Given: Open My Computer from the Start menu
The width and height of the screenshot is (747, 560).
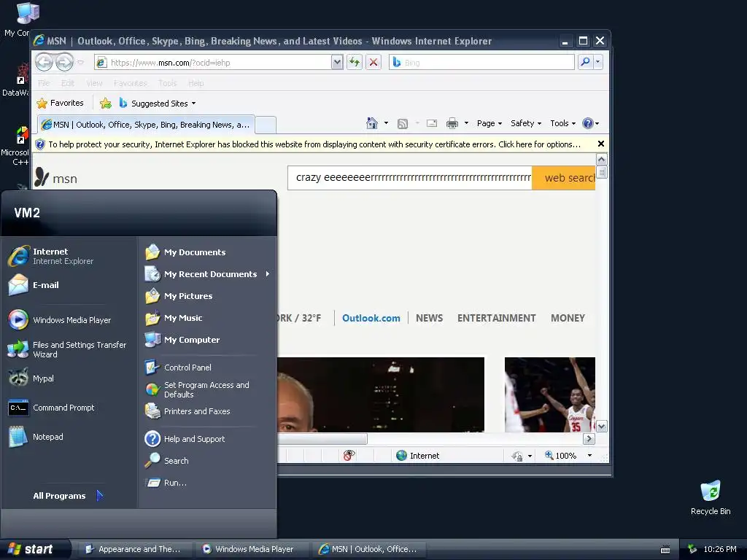Looking at the screenshot, I should (207, 340).
